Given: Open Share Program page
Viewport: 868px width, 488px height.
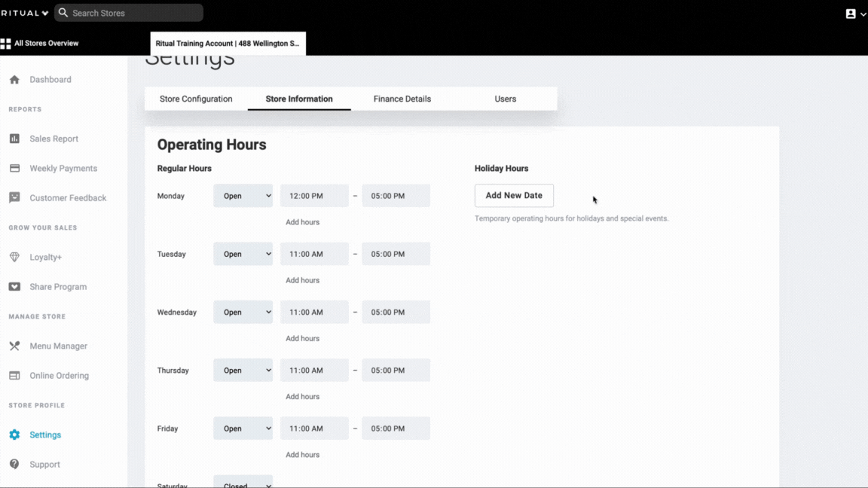Looking at the screenshot, I should (58, 287).
